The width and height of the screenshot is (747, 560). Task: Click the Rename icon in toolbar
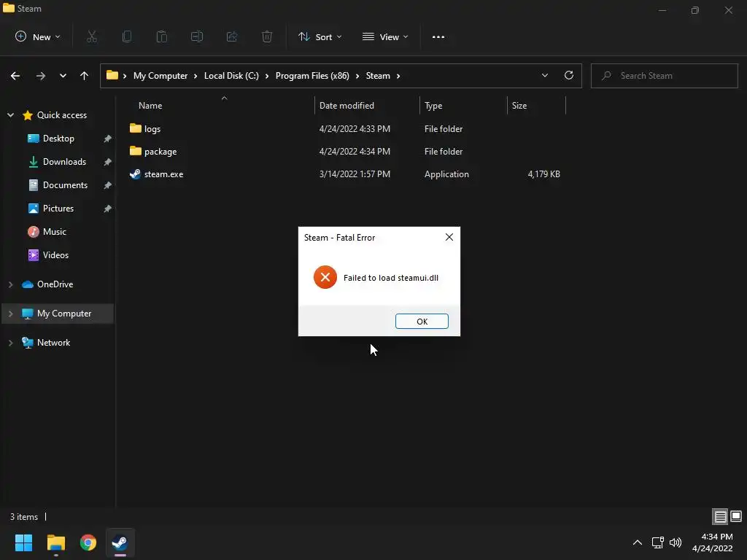click(x=197, y=36)
